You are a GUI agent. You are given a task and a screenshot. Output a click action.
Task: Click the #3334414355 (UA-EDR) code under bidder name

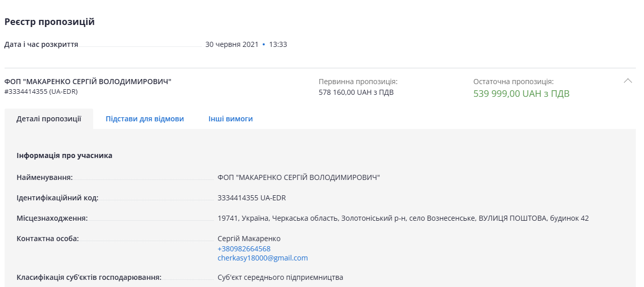pos(41,92)
